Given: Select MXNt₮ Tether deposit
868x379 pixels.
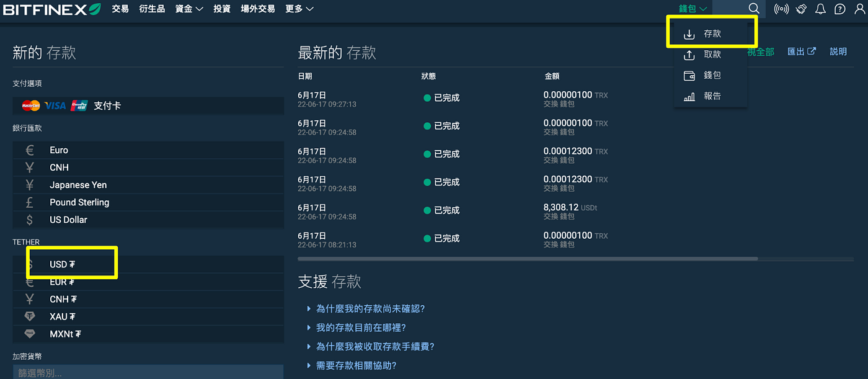Looking at the screenshot, I should [x=148, y=334].
